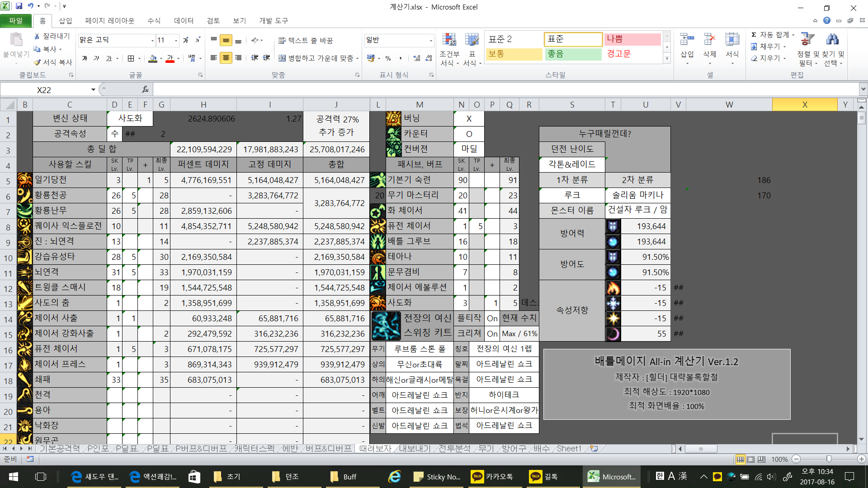Open the Font group dialog launcher

pyautogui.click(x=200, y=75)
